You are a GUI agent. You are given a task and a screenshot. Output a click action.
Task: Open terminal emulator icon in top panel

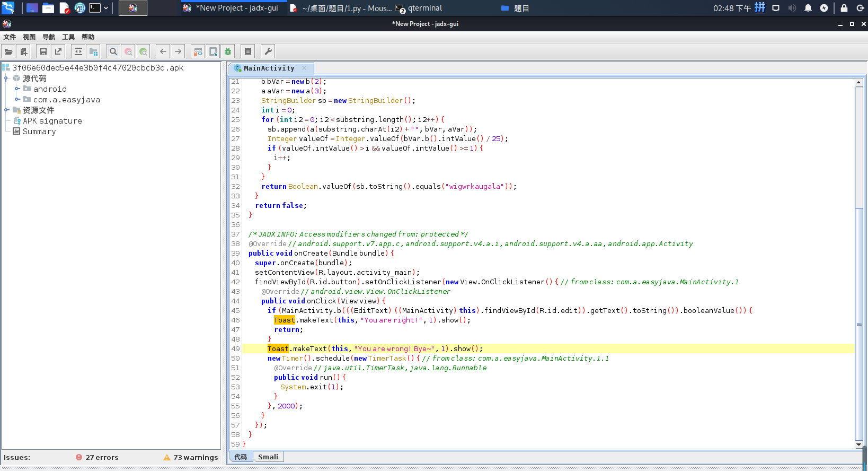point(95,8)
